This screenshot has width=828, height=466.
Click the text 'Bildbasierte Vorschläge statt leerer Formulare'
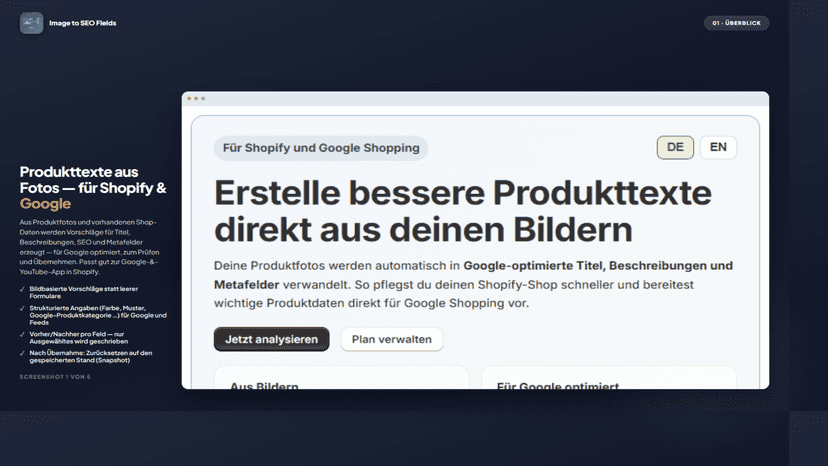pyautogui.click(x=83, y=292)
